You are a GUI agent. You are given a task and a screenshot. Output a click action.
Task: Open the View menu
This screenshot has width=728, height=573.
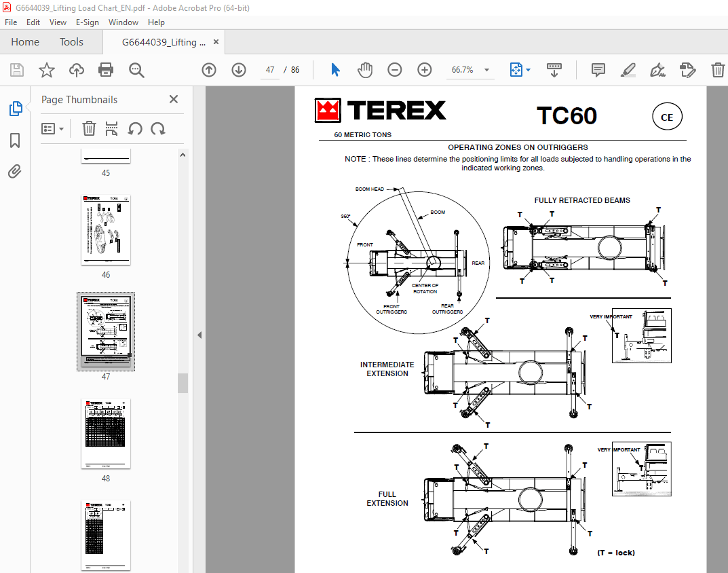click(58, 22)
